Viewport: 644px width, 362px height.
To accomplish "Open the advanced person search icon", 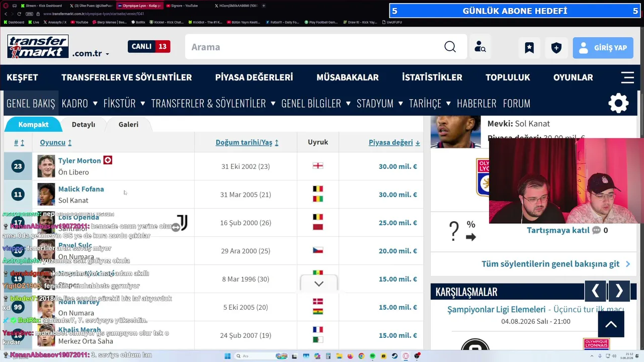I will [480, 47].
